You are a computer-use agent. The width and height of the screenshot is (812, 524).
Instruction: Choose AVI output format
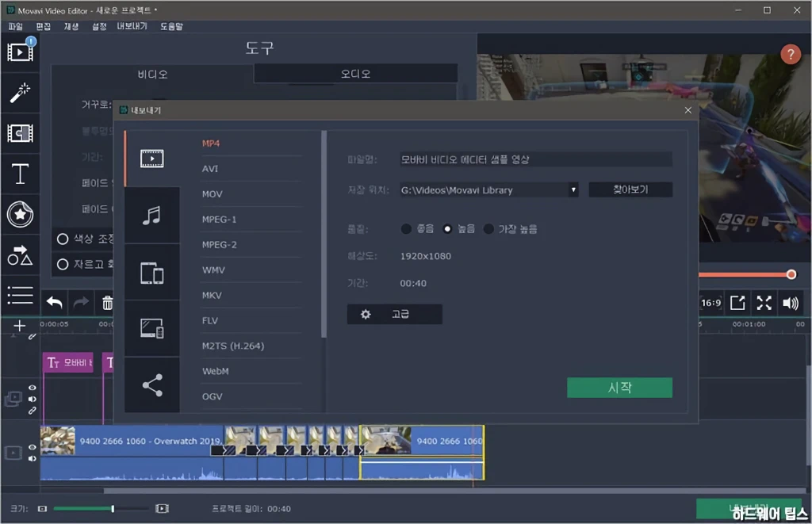point(209,169)
